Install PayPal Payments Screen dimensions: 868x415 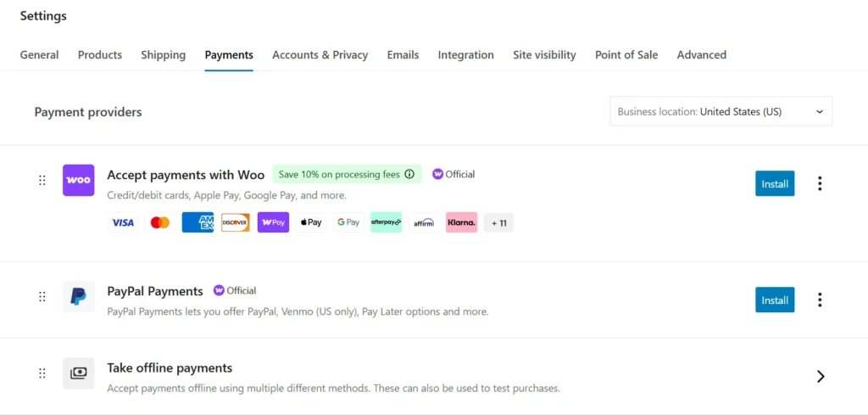coord(775,300)
